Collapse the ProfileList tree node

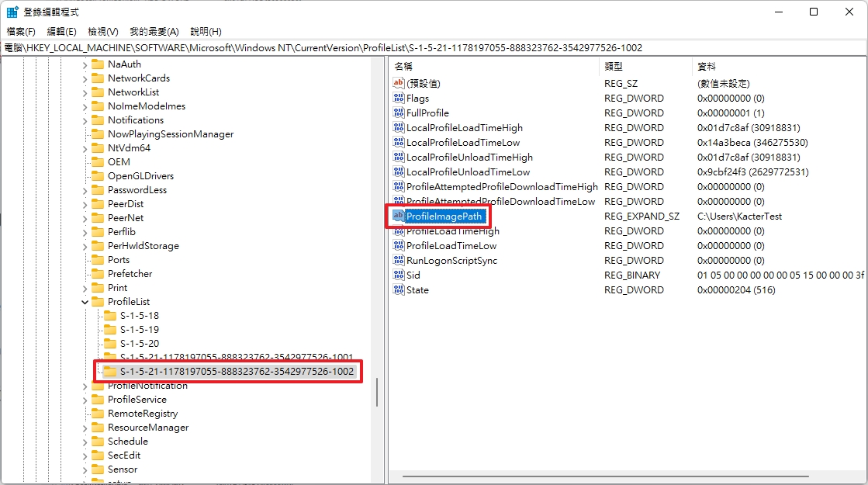pyautogui.click(x=85, y=302)
